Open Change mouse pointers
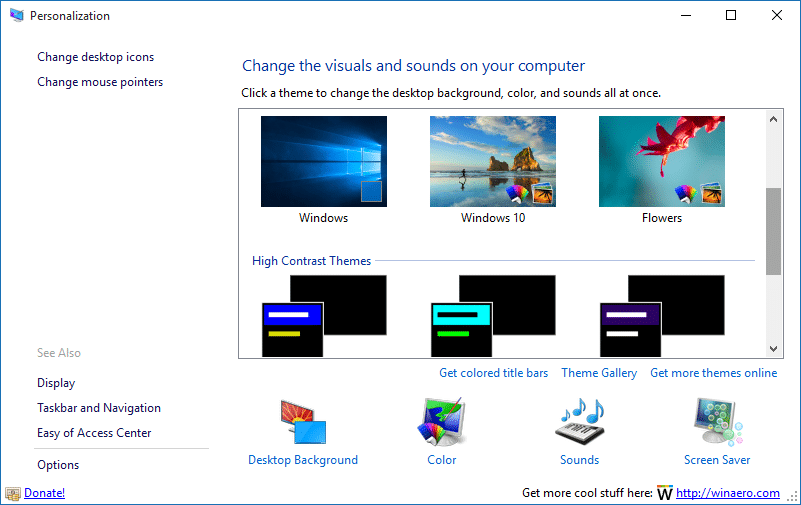 (100, 82)
